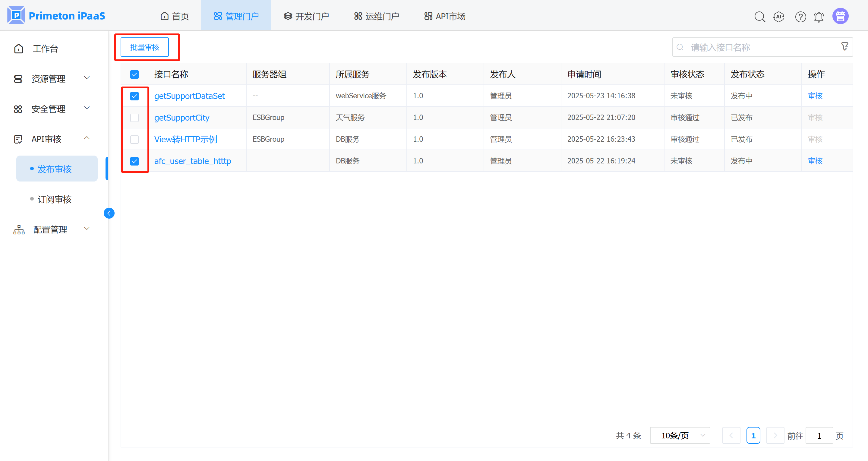
Task: Click the filter funnel icon
Action: click(844, 46)
